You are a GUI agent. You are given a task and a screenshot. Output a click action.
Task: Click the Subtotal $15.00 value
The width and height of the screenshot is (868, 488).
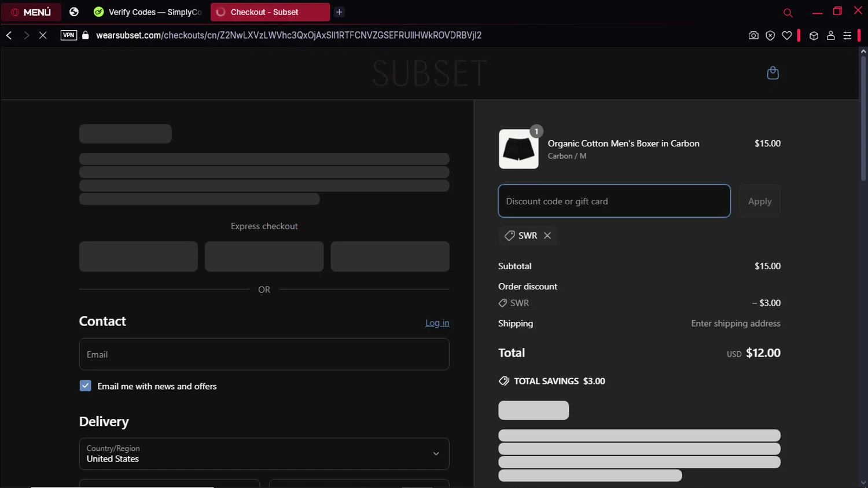click(x=767, y=266)
